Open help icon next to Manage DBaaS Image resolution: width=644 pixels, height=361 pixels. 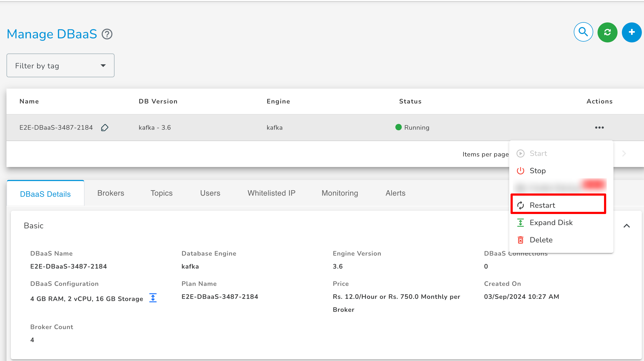pos(107,34)
